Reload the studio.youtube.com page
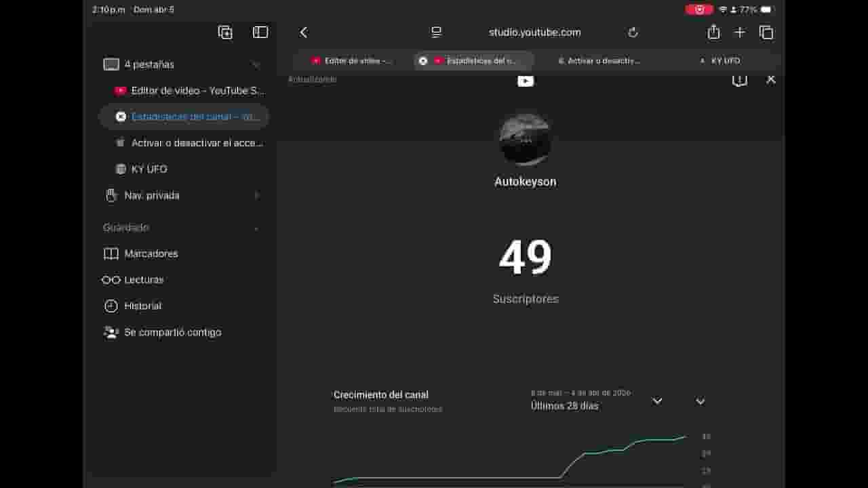This screenshot has width=868, height=488. 633,33
